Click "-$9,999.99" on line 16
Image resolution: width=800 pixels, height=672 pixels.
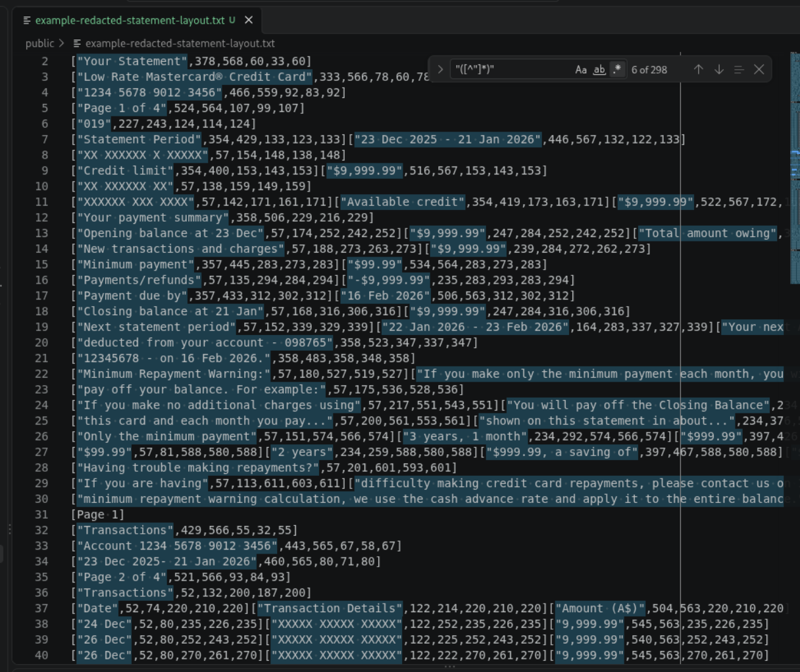tap(389, 280)
